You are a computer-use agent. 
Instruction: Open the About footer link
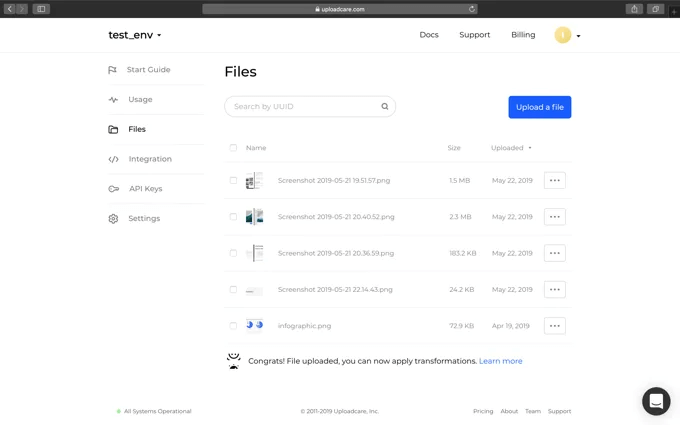click(509, 411)
